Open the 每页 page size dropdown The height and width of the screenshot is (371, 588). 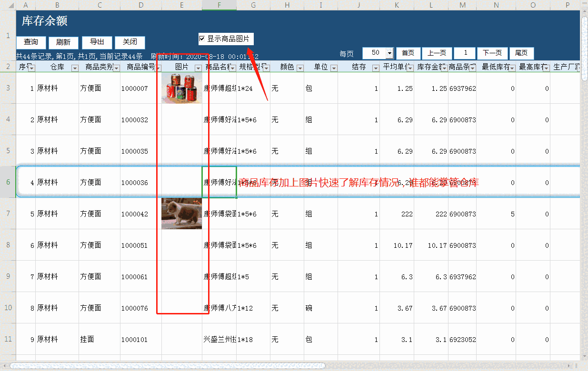390,53
